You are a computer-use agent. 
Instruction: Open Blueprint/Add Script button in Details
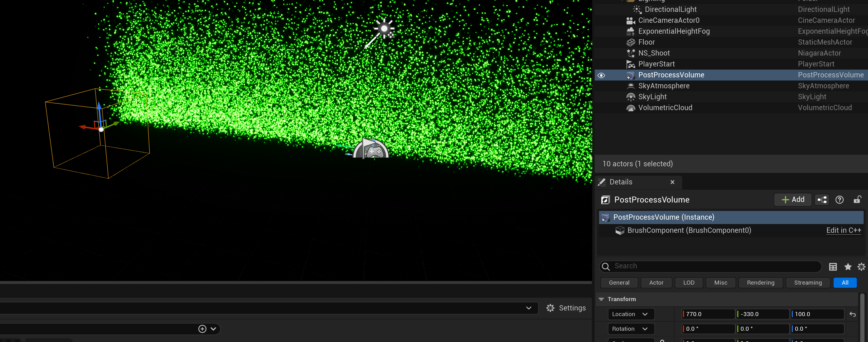pyautogui.click(x=822, y=200)
